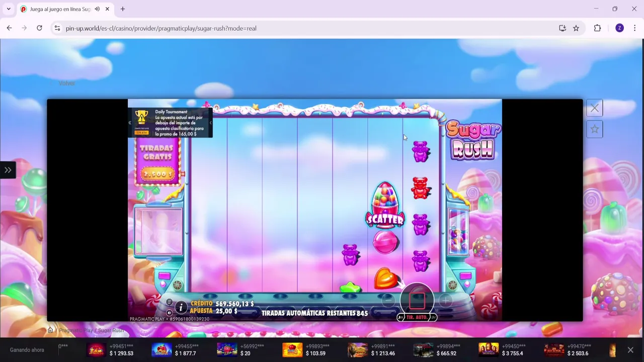644x362 pixels.
Task: Open Chrome extensions puzzle icon
Action: click(x=597, y=28)
